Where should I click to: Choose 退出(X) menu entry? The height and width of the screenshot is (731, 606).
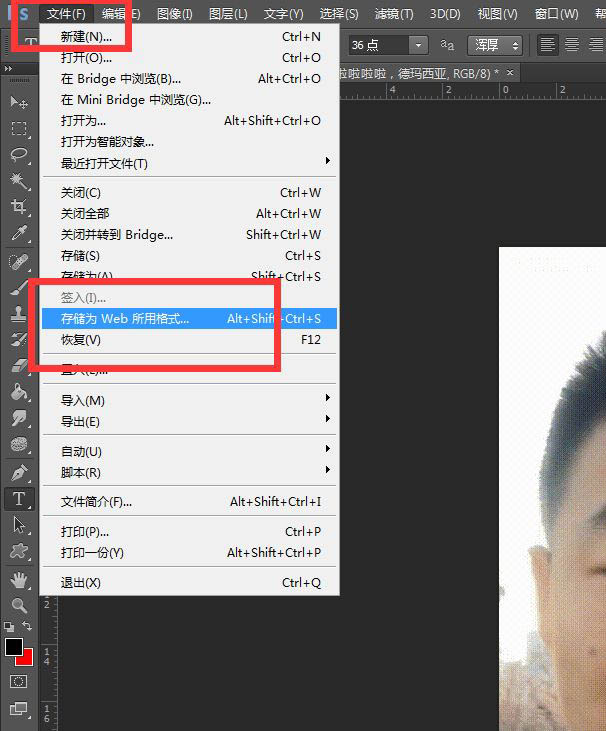190,583
